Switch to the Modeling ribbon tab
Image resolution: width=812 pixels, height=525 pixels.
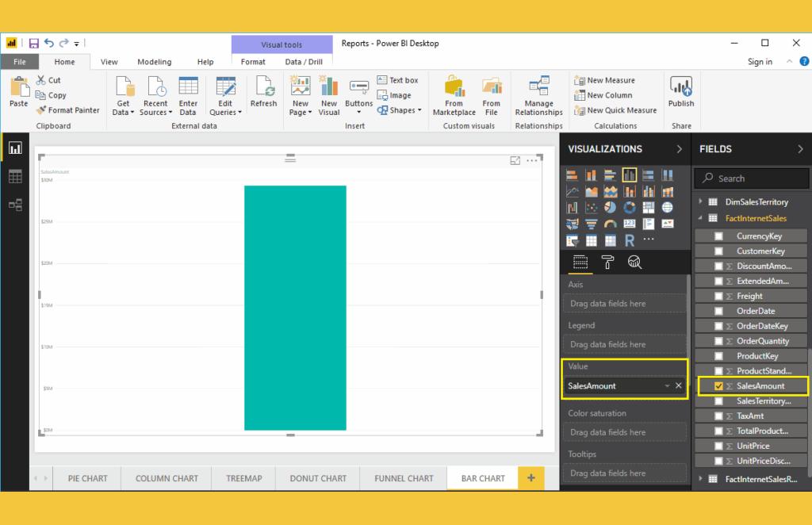155,62
